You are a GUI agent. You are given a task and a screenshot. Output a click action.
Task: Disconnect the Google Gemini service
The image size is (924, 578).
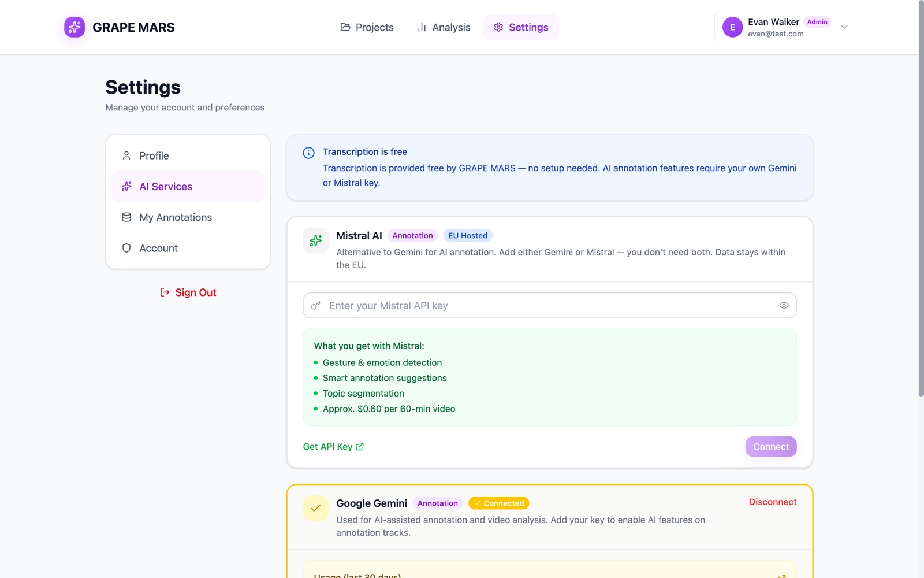[x=773, y=502]
